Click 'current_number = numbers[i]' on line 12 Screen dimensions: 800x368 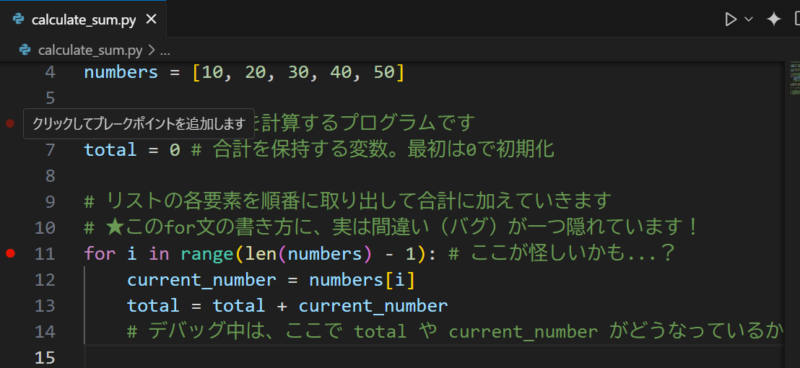pyautogui.click(x=271, y=280)
